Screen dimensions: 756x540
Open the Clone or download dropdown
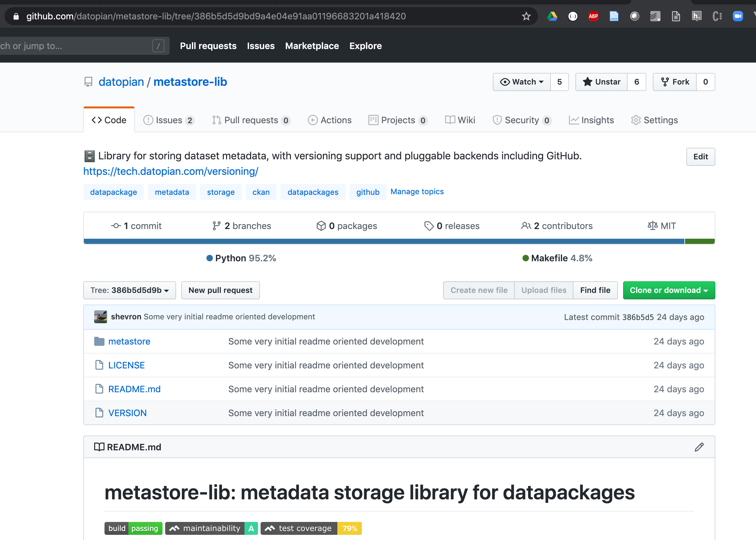(x=669, y=290)
